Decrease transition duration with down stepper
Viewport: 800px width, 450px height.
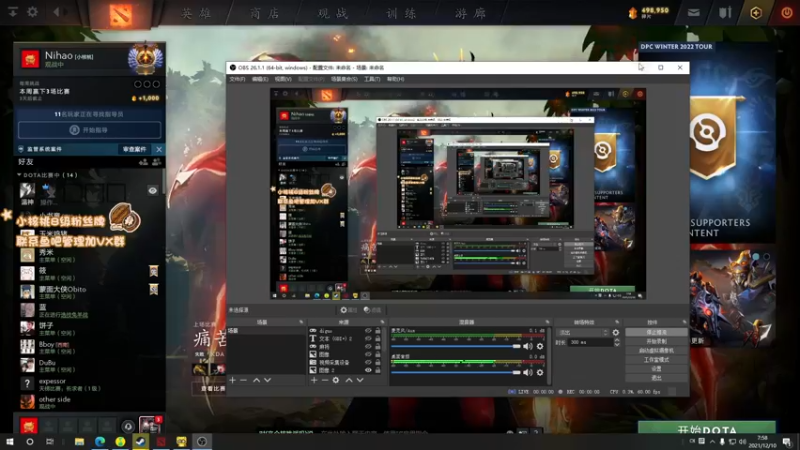[617, 344]
